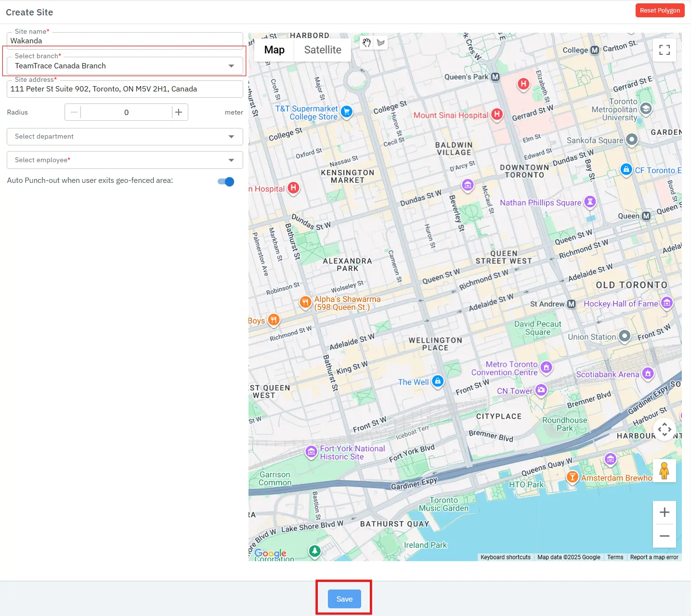Increase radius with plus button
The height and width of the screenshot is (616, 691).
(179, 112)
